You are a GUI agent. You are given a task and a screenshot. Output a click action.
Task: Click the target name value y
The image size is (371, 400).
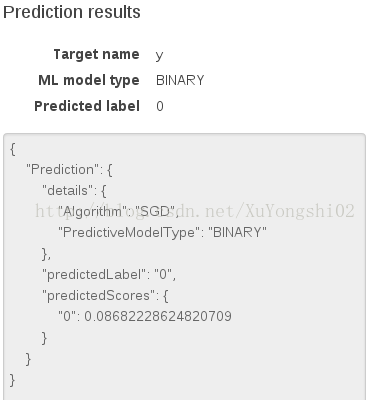coord(159,55)
